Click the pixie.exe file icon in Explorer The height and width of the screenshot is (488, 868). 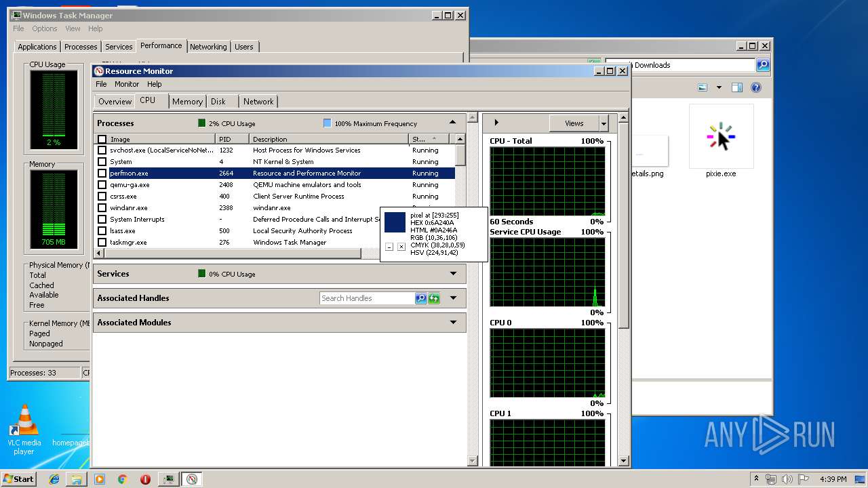click(721, 141)
